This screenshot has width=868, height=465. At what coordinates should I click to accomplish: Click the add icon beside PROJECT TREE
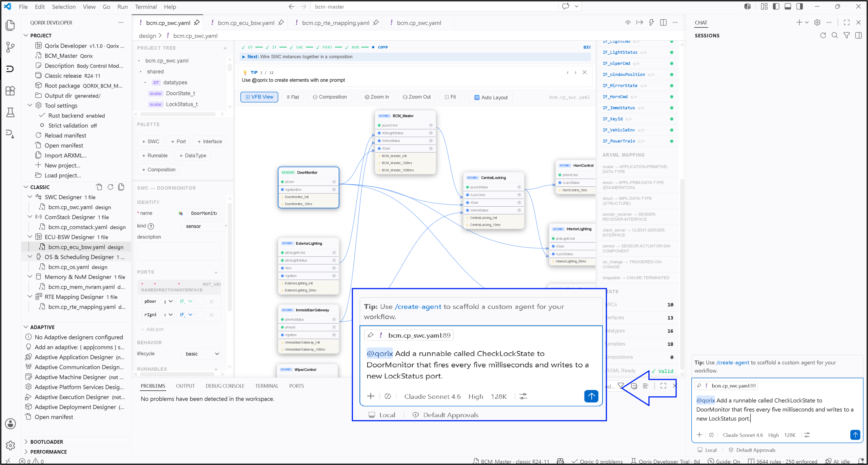pyautogui.click(x=225, y=48)
